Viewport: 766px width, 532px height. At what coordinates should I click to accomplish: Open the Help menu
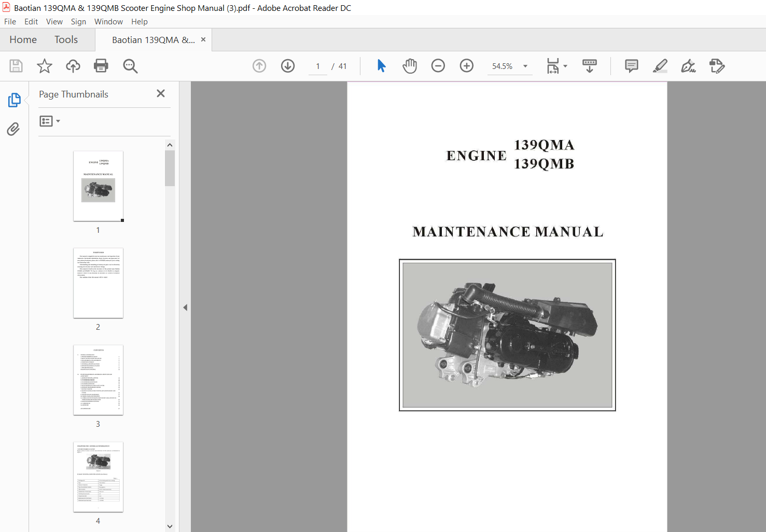140,22
